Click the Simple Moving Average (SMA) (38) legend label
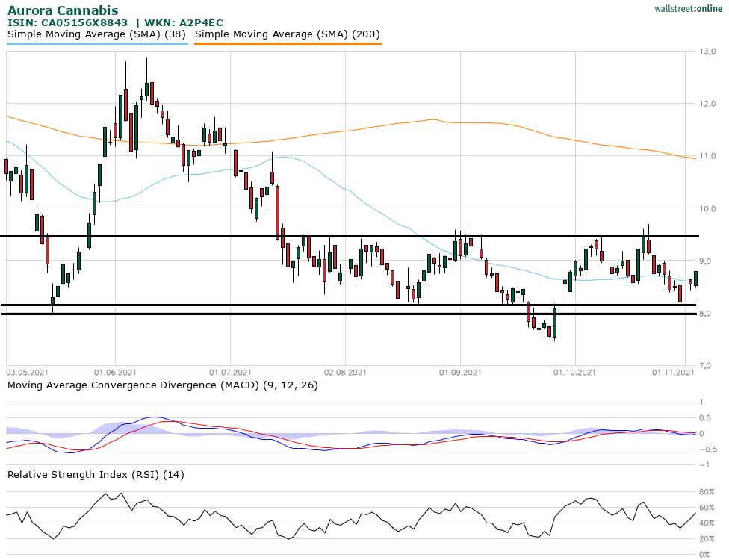729x560 pixels. (96, 34)
